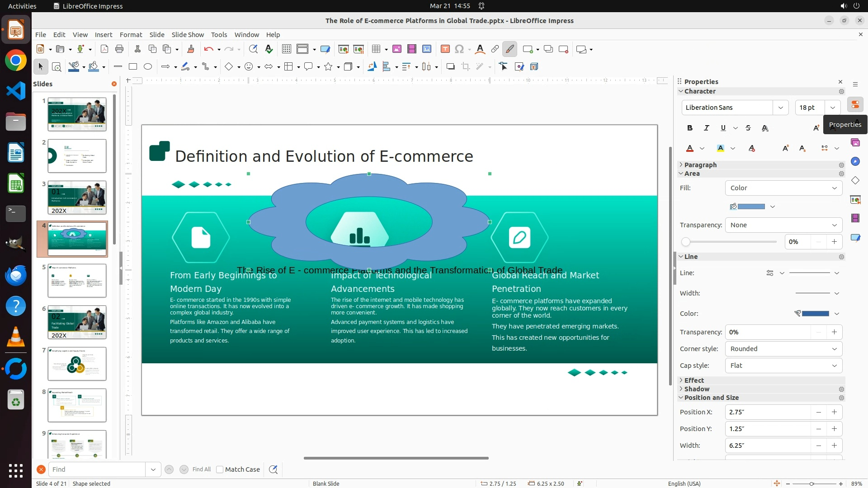Click the Insert Text Box icon

(x=445, y=49)
